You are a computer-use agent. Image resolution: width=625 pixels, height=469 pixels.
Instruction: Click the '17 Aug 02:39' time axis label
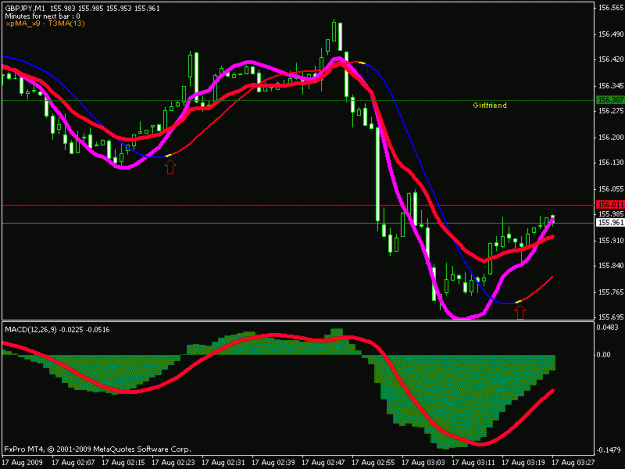tap(273, 463)
